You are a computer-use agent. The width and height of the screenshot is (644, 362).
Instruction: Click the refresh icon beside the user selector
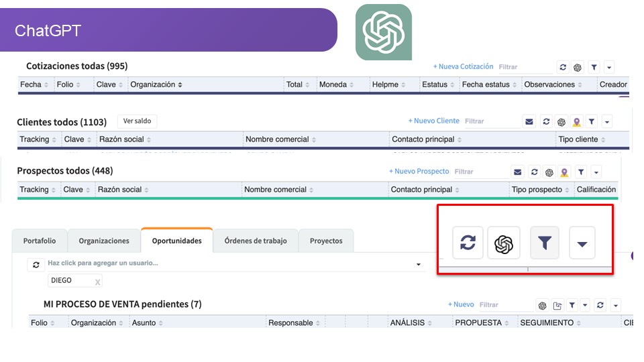pyautogui.click(x=36, y=265)
